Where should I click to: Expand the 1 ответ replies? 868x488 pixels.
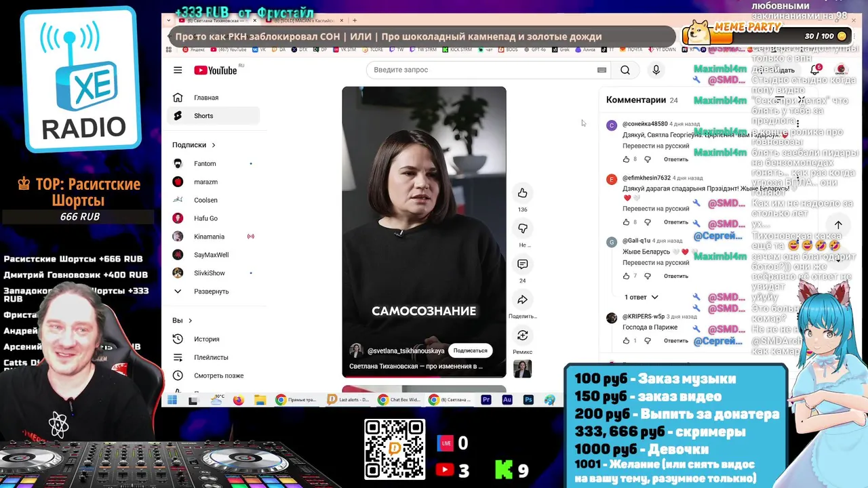tap(641, 297)
